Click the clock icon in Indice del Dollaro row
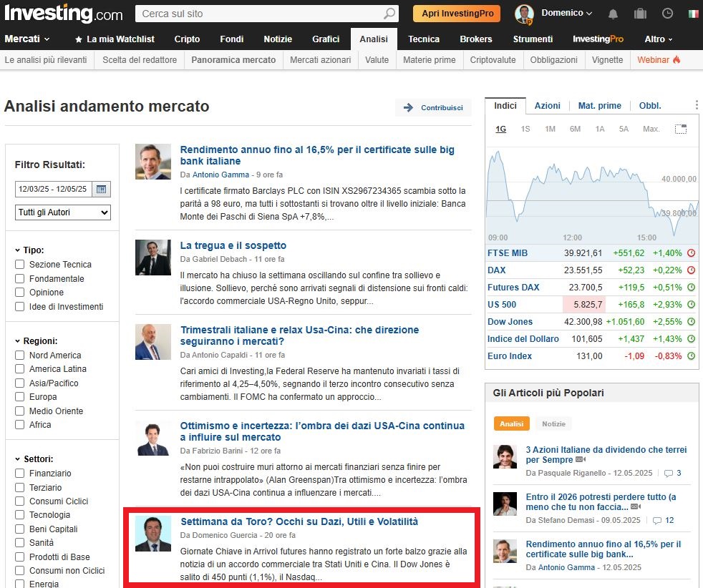Viewport: 703px width, 588px height. coord(692,339)
